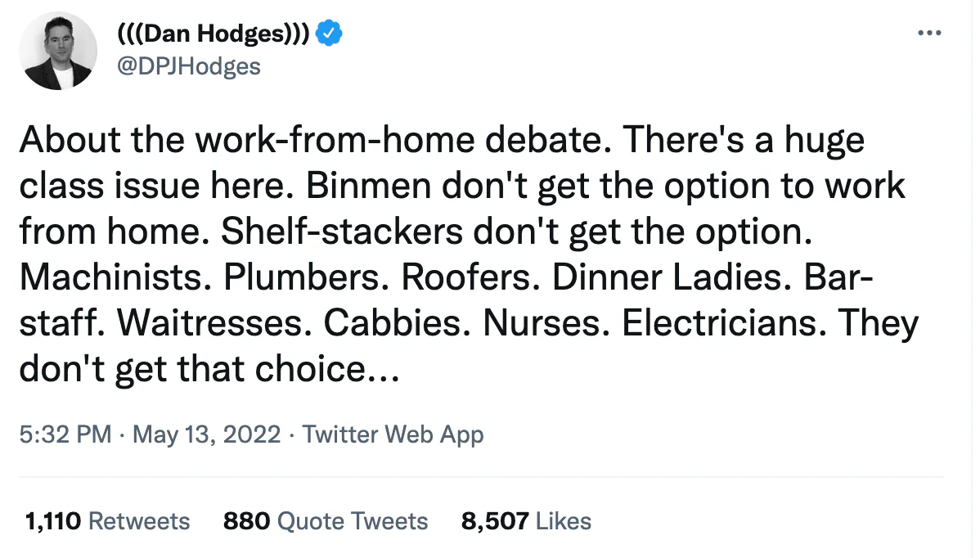Show the 8,507 Likes list

tap(526, 521)
